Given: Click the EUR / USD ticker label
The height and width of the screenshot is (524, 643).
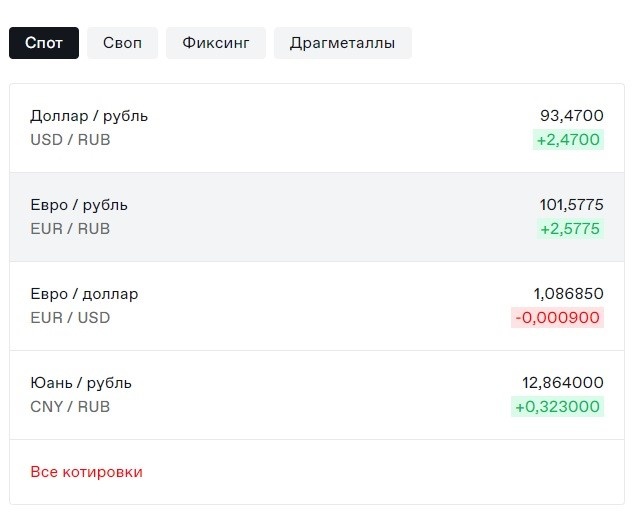Looking at the screenshot, I should [x=70, y=318].
